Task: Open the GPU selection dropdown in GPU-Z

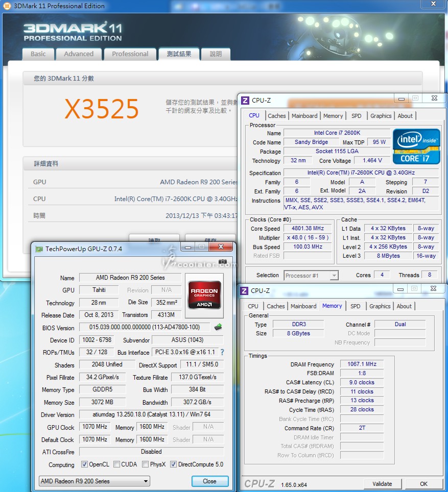Action: 95,481
